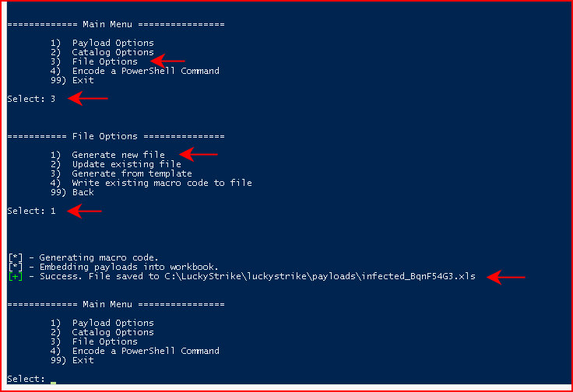Viewport: 573px width, 392px height.
Task: Click the 'Generating macro code' status line
Action: pos(83,257)
